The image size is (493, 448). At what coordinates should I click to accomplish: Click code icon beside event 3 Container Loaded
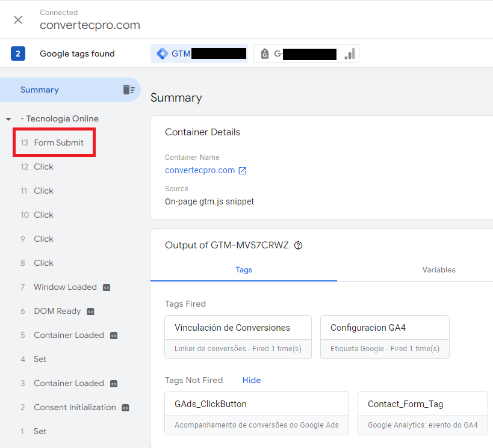(x=114, y=384)
